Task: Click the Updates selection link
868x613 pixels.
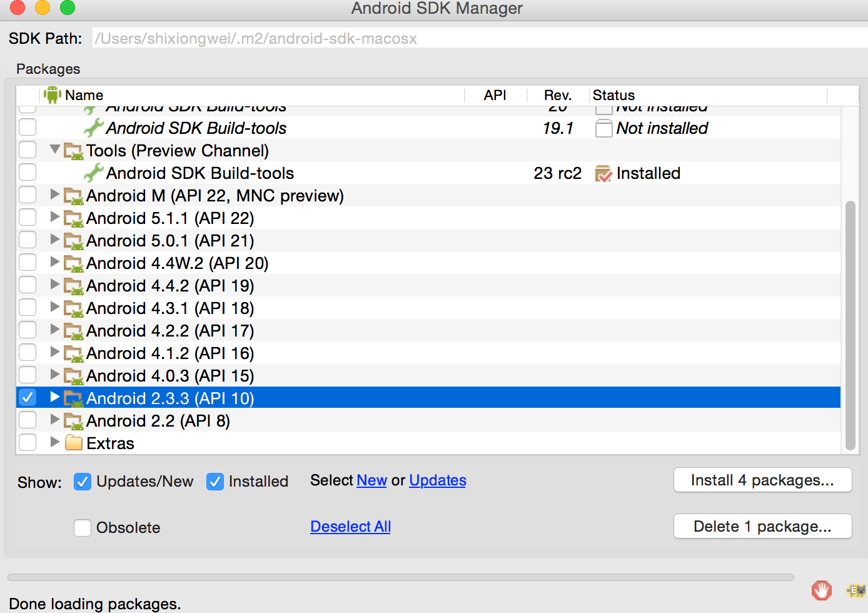Action: click(438, 480)
